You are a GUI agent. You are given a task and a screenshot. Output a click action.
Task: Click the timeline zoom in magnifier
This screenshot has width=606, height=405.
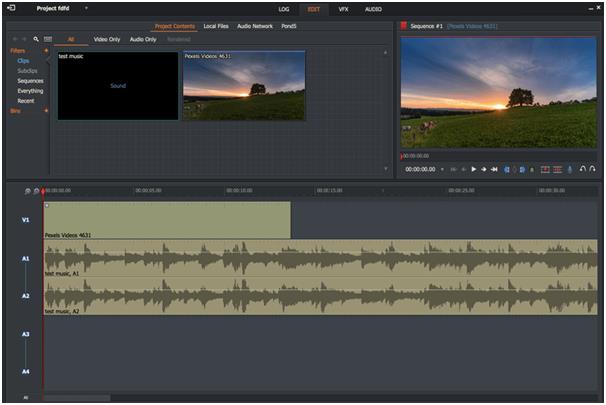tap(36, 191)
